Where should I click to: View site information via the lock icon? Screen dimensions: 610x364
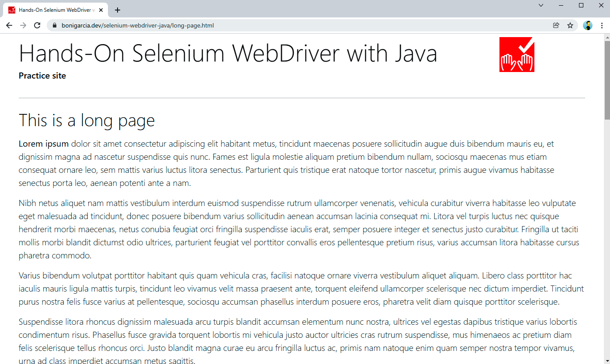pyautogui.click(x=55, y=25)
